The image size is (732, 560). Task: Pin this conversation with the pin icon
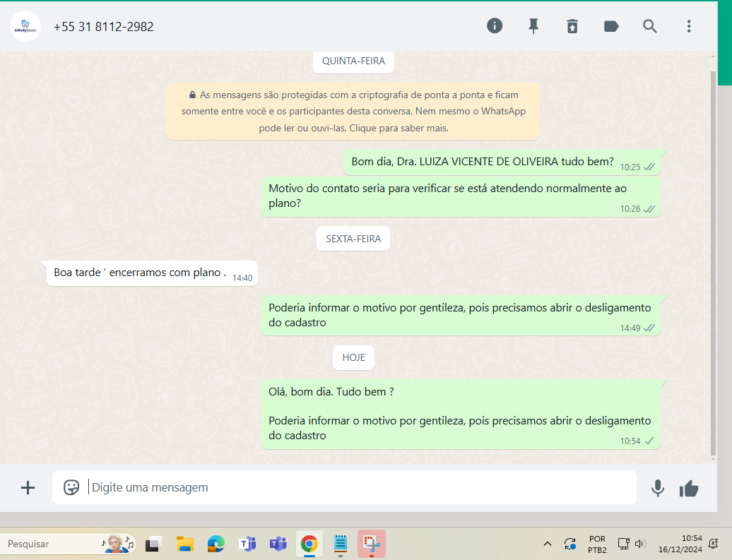pyautogui.click(x=533, y=26)
